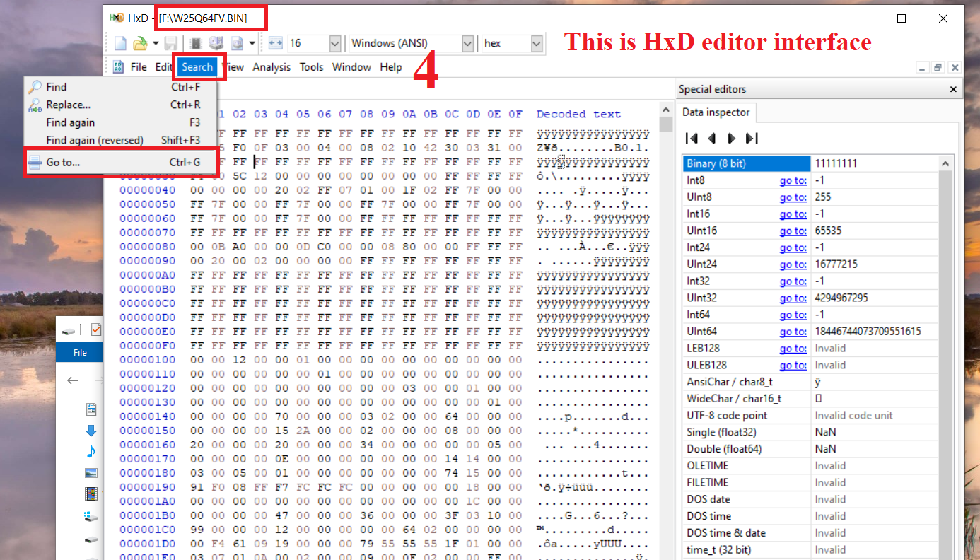Go to previous byte in Data inspector

coord(712,138)
